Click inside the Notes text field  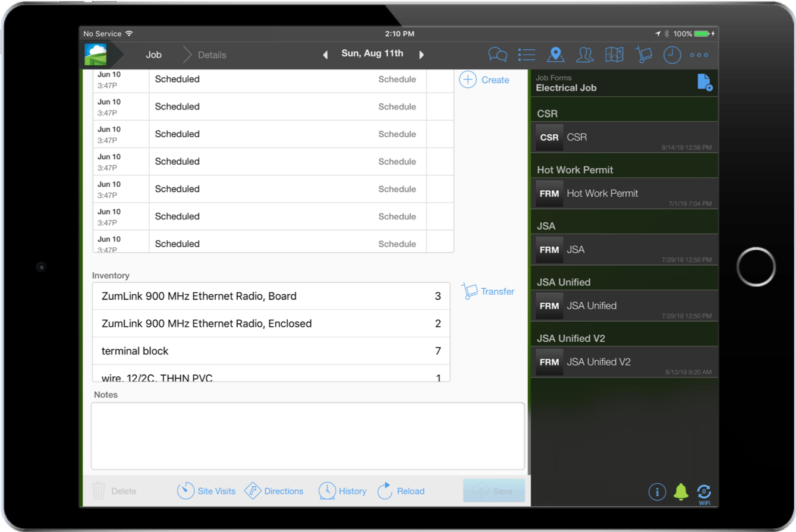(307, 436)
